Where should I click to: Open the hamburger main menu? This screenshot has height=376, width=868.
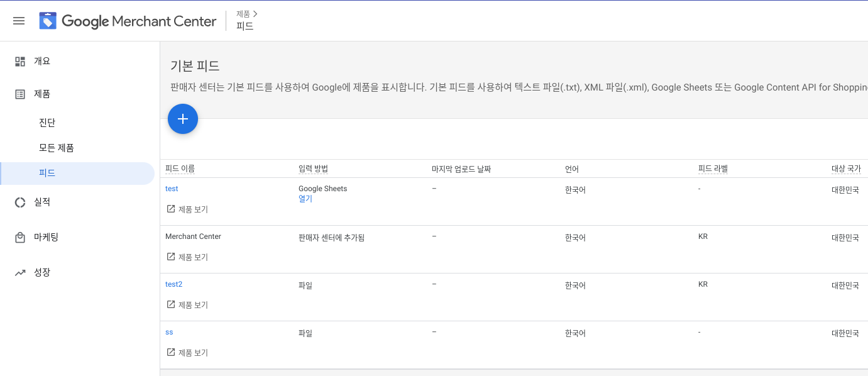coord(19,21)
